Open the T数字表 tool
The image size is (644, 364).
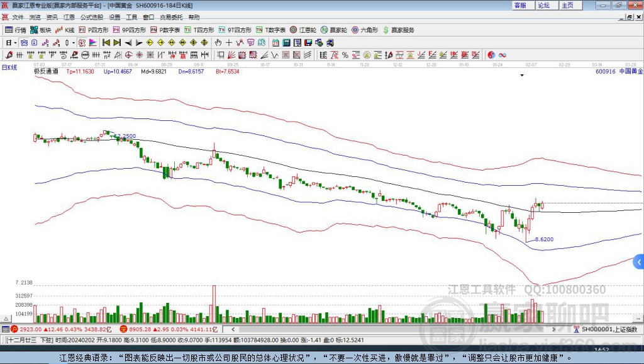click(270, 30)
